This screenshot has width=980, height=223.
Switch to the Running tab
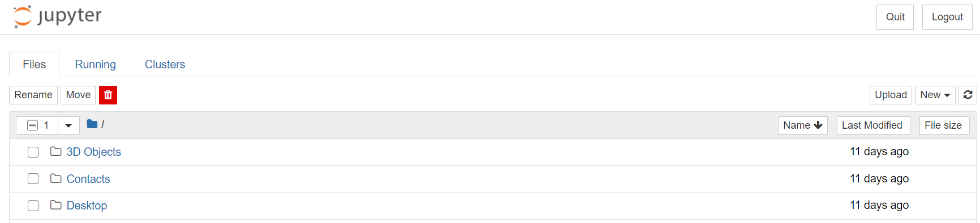click(96, 64)
